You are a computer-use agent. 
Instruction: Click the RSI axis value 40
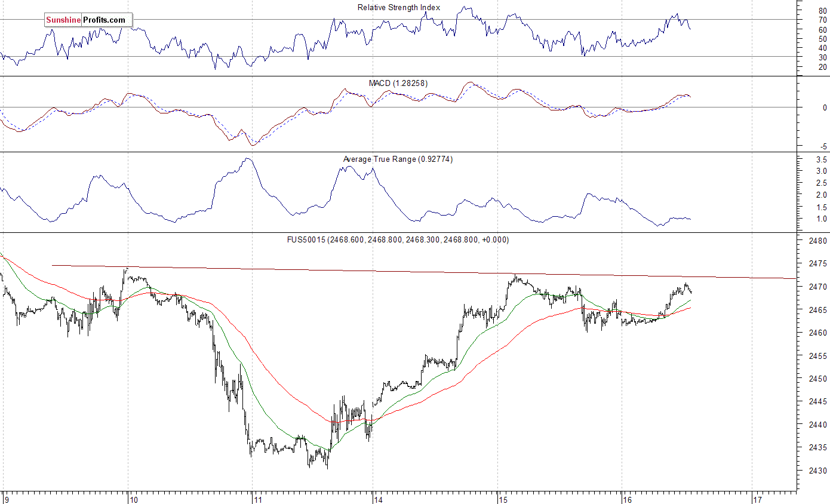(x=823, y=48)
